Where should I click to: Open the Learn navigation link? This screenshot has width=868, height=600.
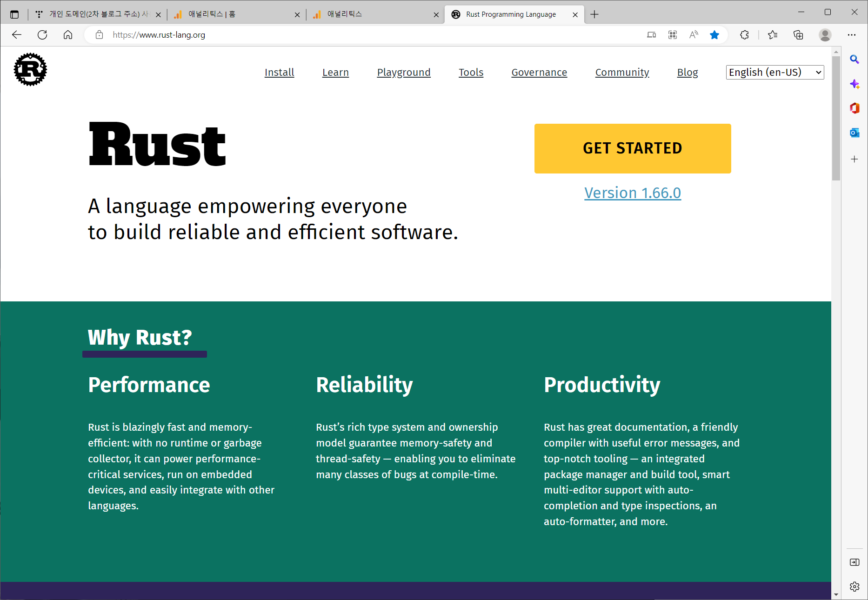coord(335,73)
